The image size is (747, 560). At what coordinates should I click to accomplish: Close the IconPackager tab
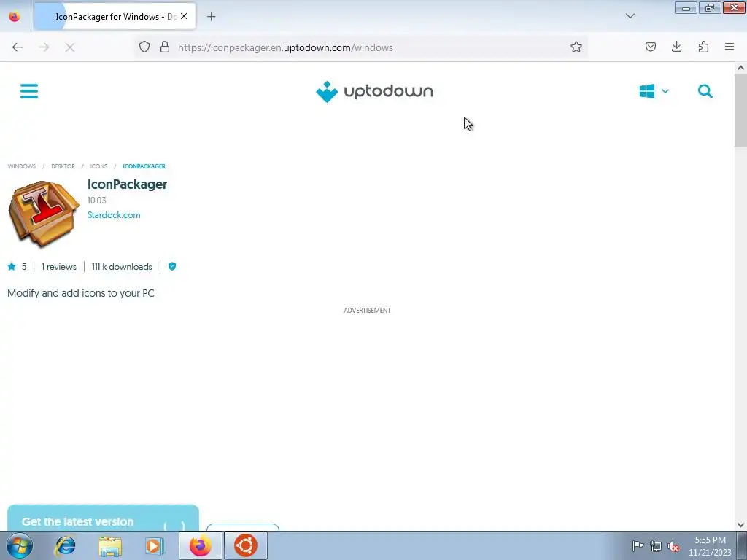pyautogui.click(x=184, y=16)
